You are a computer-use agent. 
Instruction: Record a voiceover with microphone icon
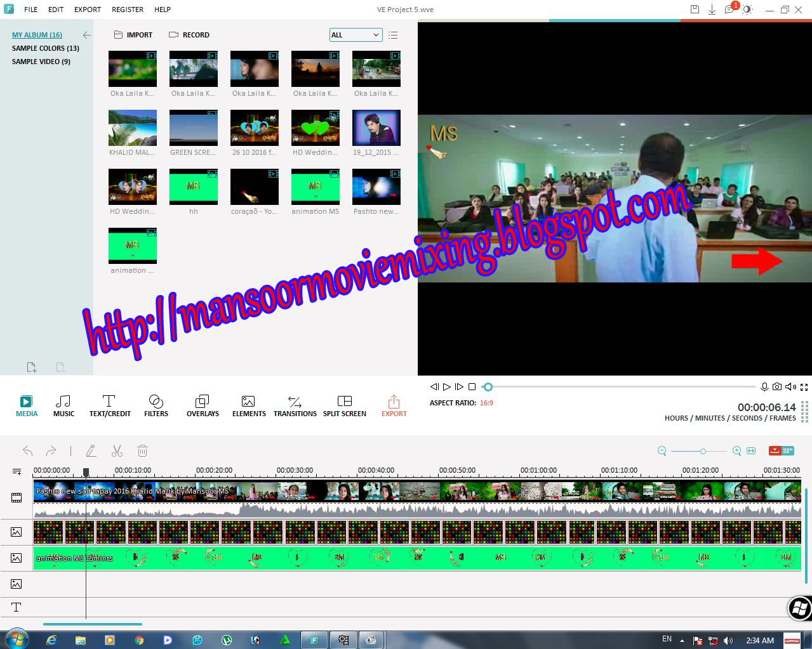764,386
